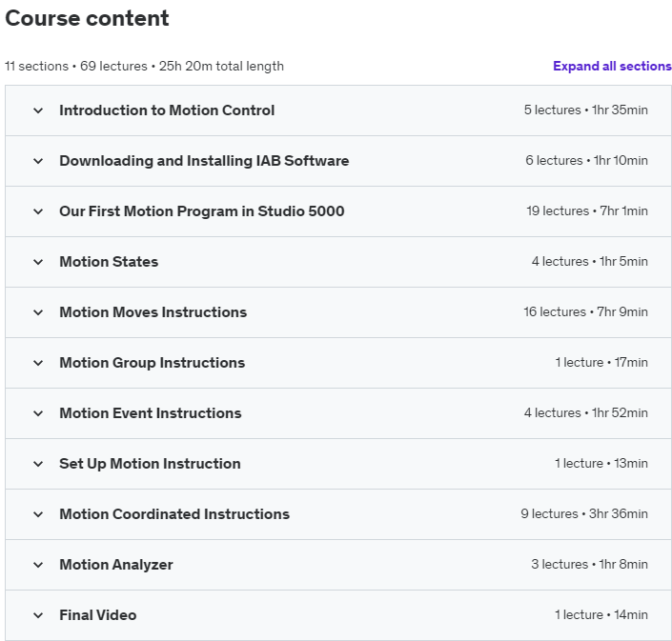Click the chevron next to Set Up Motion Instruction
672x641 pixels.
[x=38, y=464]
